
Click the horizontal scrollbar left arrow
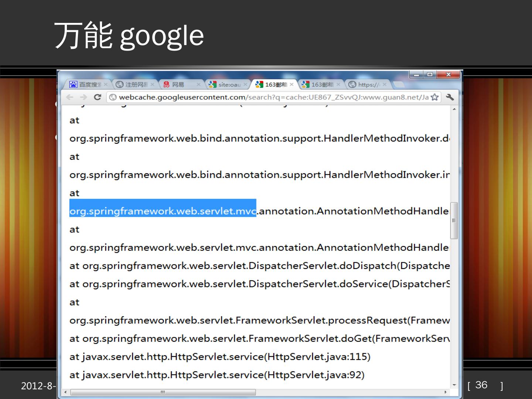point(65,392)
